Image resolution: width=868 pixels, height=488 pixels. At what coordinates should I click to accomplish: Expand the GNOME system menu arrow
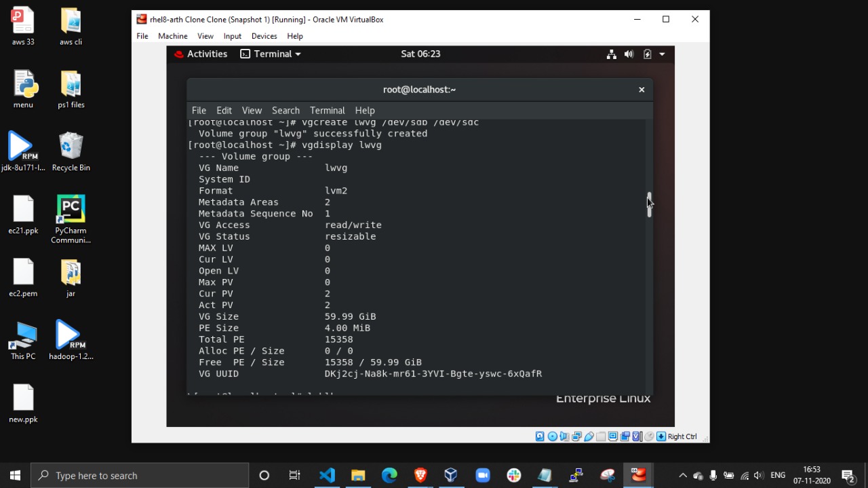point(662,54)
